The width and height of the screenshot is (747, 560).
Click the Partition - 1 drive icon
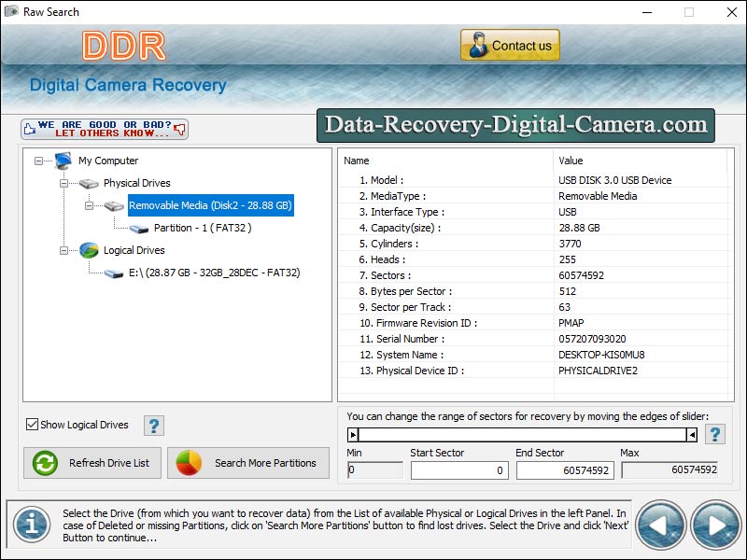(x=139, y=229)
